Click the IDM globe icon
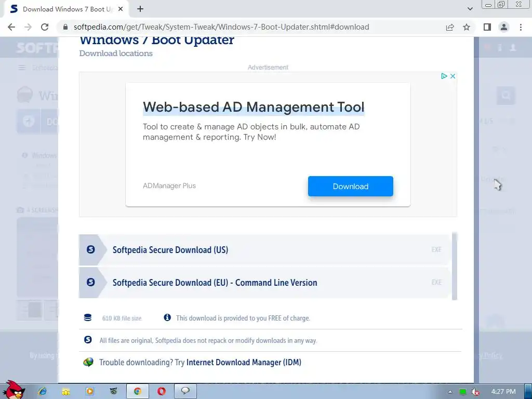This screenshot has height=399, width=532. pyautogui.click(x=88, y=362)
